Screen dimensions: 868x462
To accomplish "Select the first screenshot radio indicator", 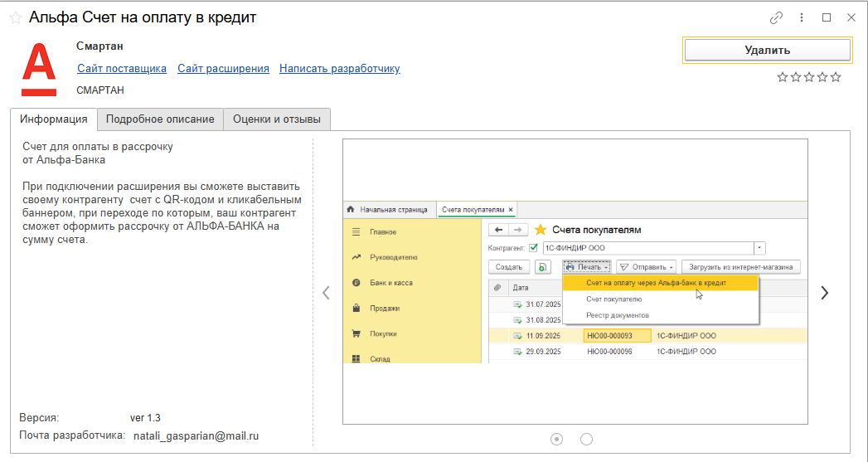I will click(556, 440).
